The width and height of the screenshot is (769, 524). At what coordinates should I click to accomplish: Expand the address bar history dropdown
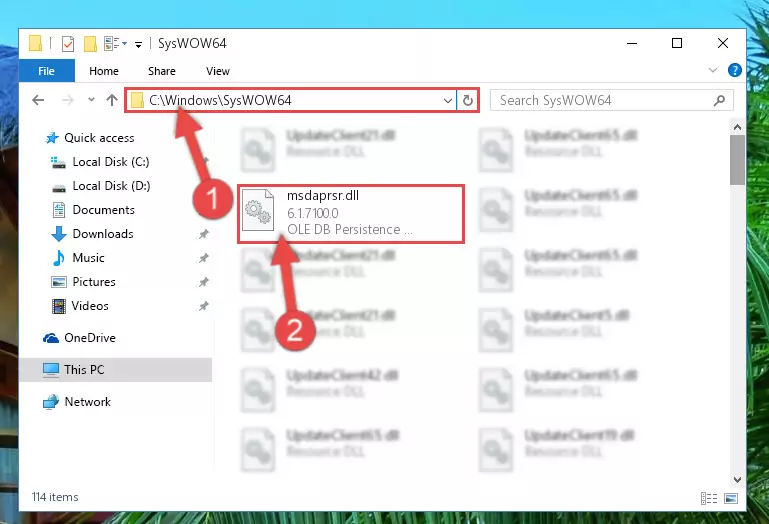(x=447, y=101)
